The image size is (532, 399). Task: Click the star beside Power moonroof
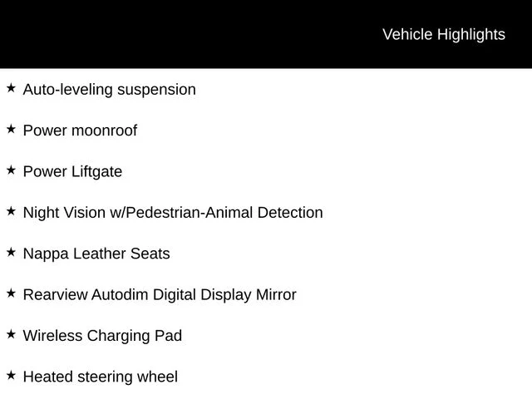[x=11, y=129]
